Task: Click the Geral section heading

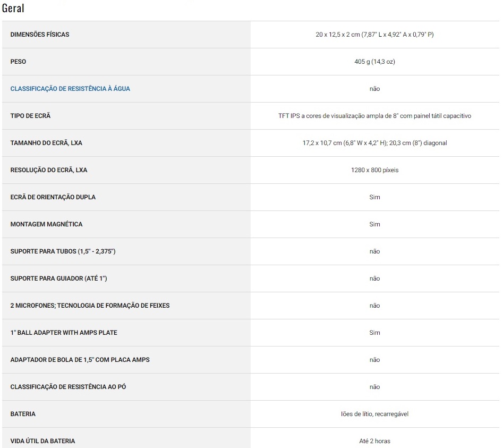Action: tap(13, 8)
